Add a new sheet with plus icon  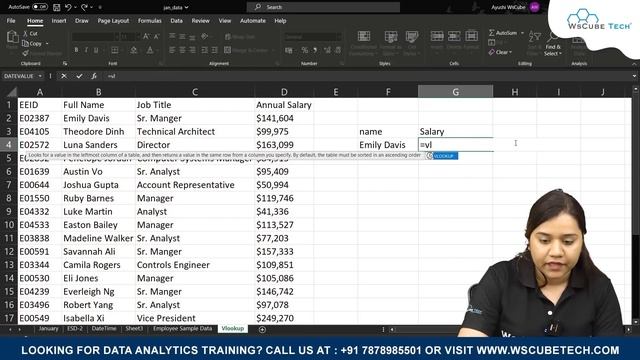tap(262, 329)
